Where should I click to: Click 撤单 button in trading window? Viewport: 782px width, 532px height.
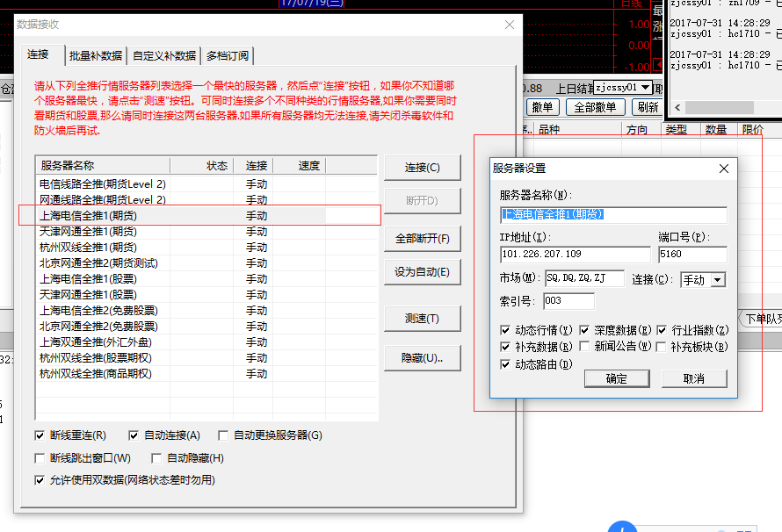pos(543,107)
